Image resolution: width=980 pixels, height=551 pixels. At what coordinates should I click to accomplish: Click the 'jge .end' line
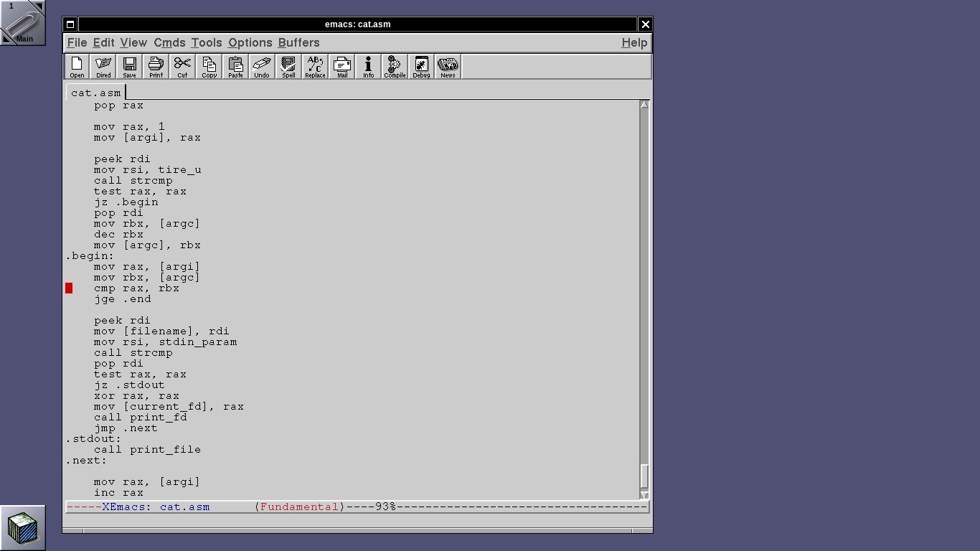coord(122,299)
